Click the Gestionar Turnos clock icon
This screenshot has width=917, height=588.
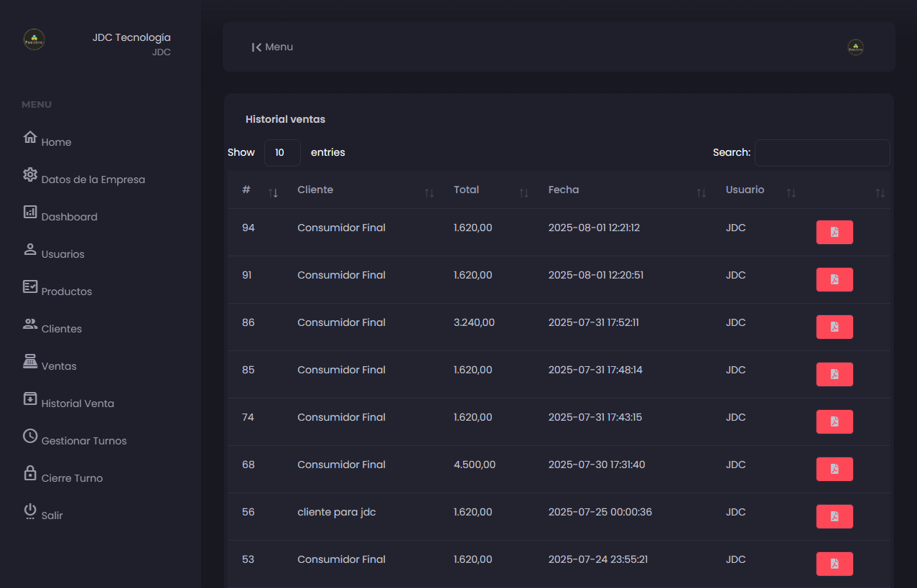pyautogui.click(x=30, y=436)
